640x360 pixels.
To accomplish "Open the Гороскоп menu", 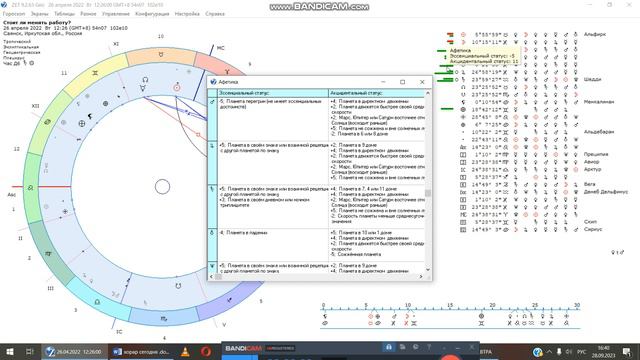I will coord(14,14).
